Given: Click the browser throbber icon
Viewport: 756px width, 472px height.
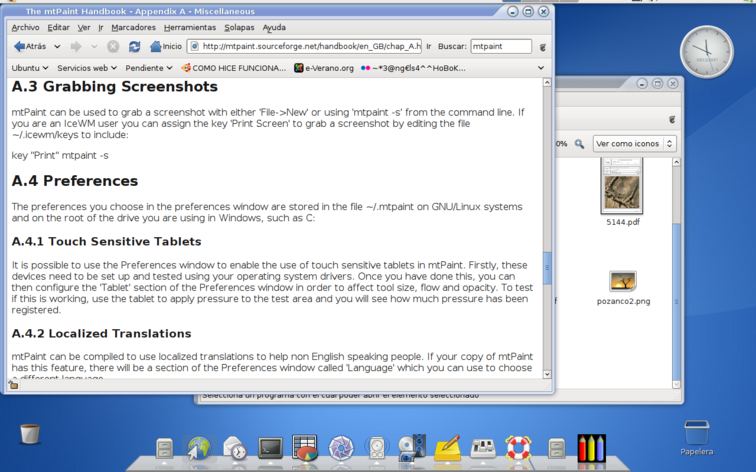Looking at the screenshot, I should click(542, 47).
